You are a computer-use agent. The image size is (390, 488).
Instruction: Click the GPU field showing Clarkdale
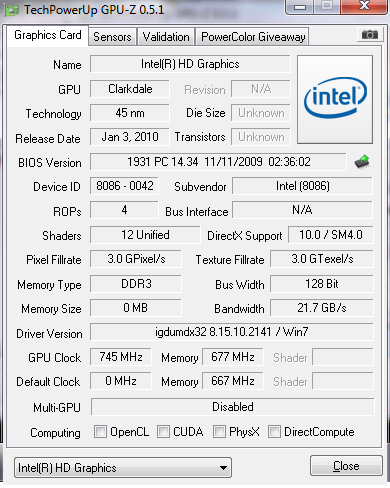130,89
